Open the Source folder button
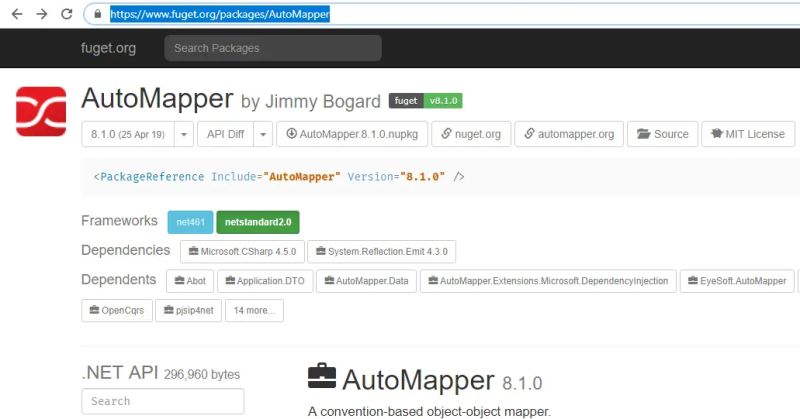Screen dimensions: 800x419 662,134
